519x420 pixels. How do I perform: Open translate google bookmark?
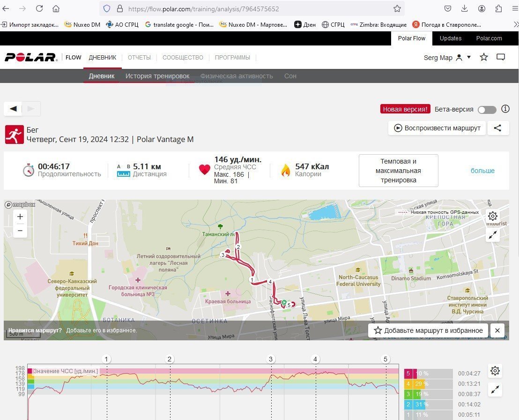[179, 24]
